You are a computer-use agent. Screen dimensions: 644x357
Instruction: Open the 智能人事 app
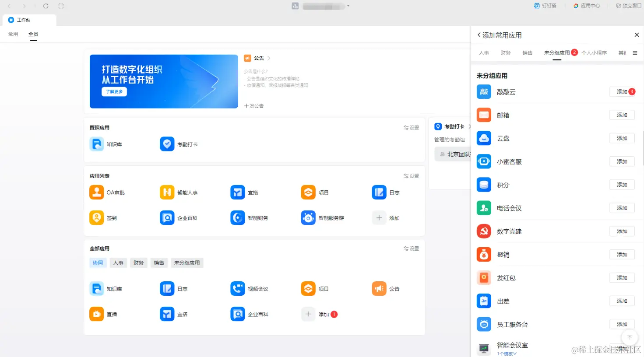(x=179, y=192)
